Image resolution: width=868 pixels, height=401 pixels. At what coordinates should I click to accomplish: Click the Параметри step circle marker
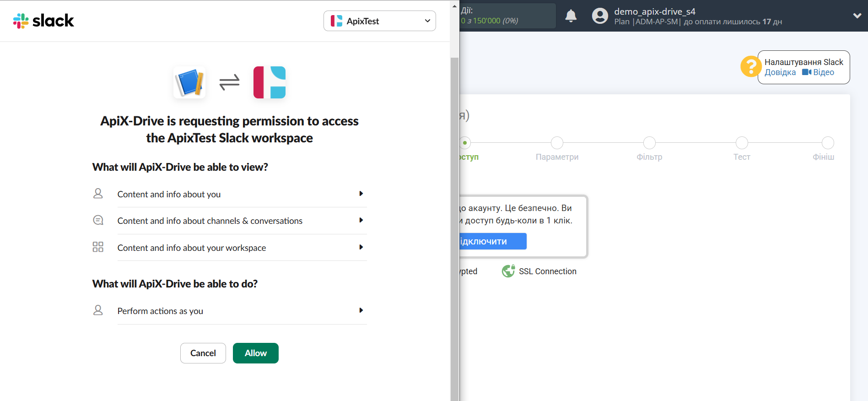[x=557, y=143]
